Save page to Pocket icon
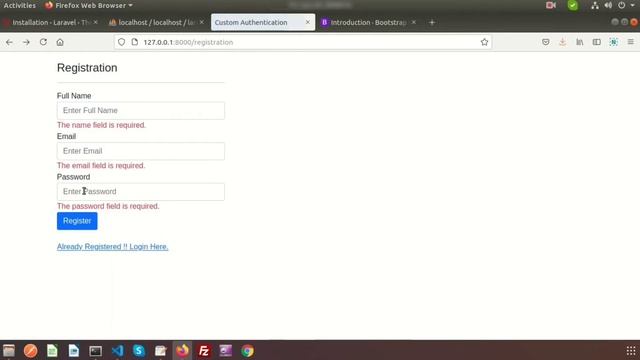 [x=546, y=42]
